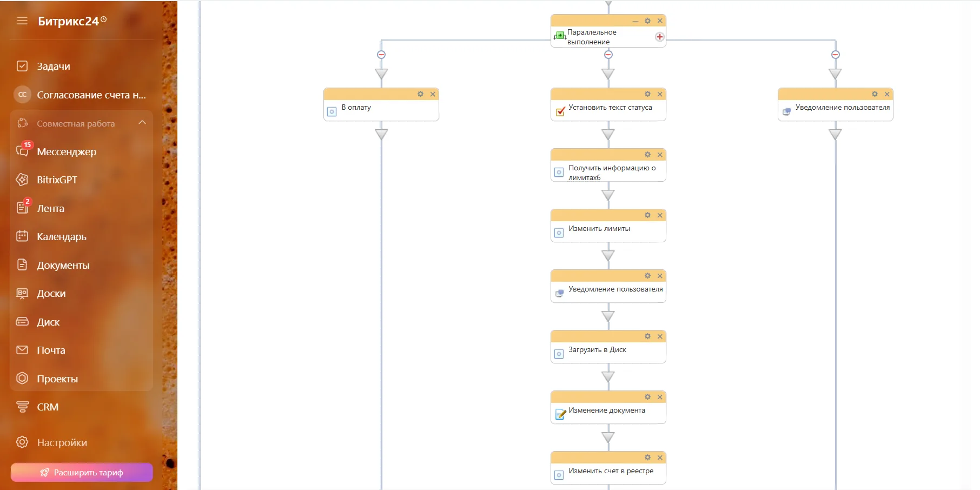
Task: Delete the 'Изменить лимиты' activity block
Action: click(660, 215)
